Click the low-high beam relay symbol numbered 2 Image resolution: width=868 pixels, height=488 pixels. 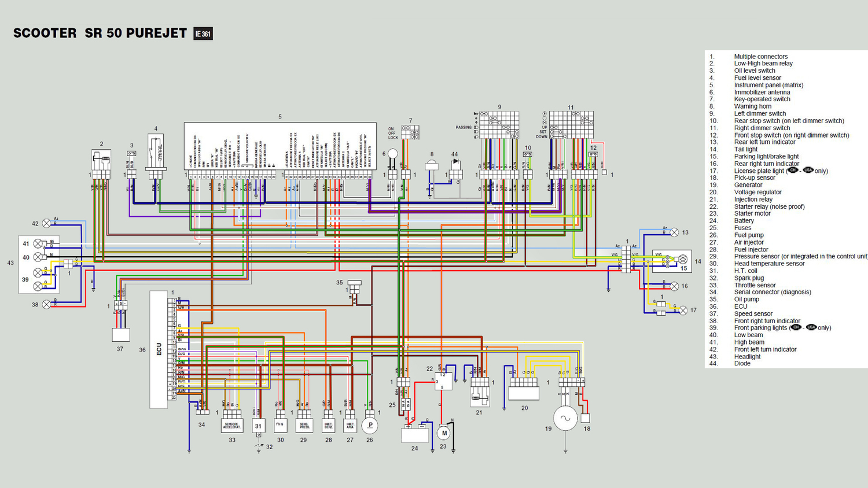tap(101, 160)
